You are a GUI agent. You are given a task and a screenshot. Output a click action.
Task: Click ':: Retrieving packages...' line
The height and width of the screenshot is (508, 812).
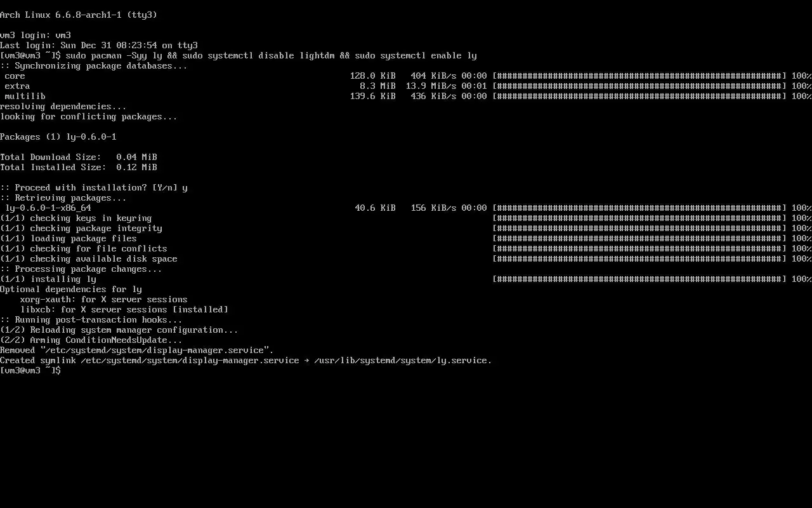[63, 197]
